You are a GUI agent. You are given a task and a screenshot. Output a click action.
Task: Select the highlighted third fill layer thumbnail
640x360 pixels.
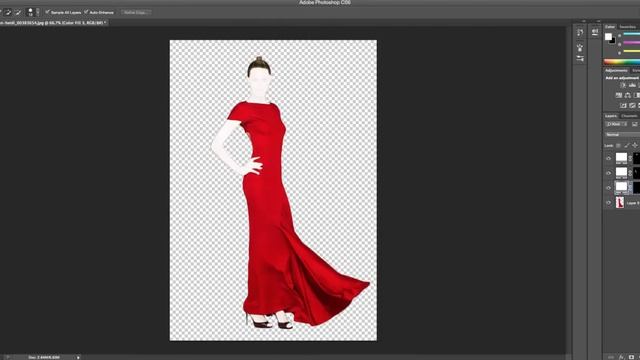[x=621, y=187]
